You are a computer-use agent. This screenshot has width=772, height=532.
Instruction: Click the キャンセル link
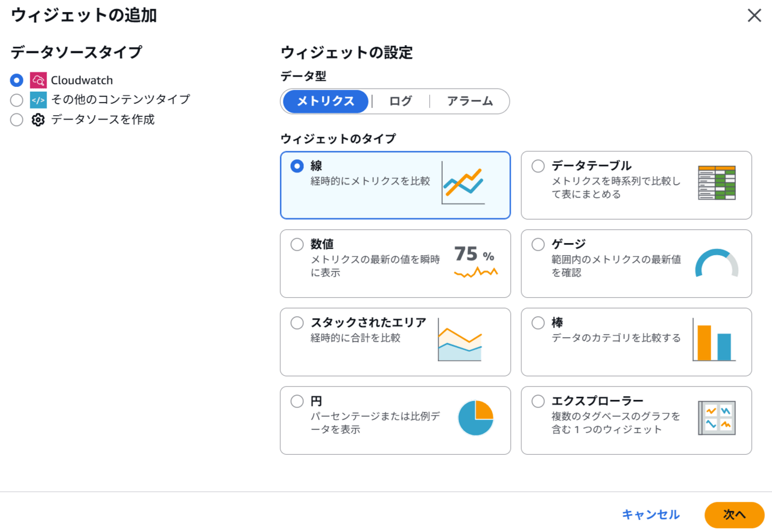pyautogui.click(x=651, y=515)
